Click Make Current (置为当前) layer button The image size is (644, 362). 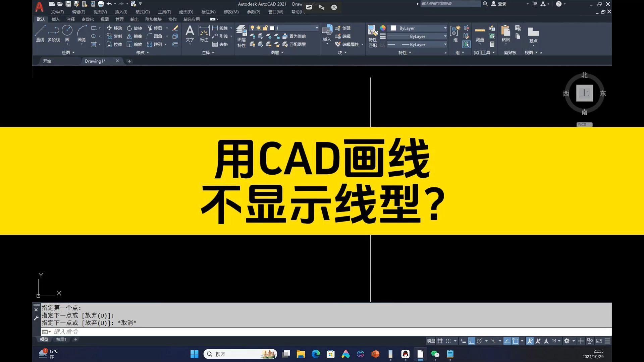294,36
